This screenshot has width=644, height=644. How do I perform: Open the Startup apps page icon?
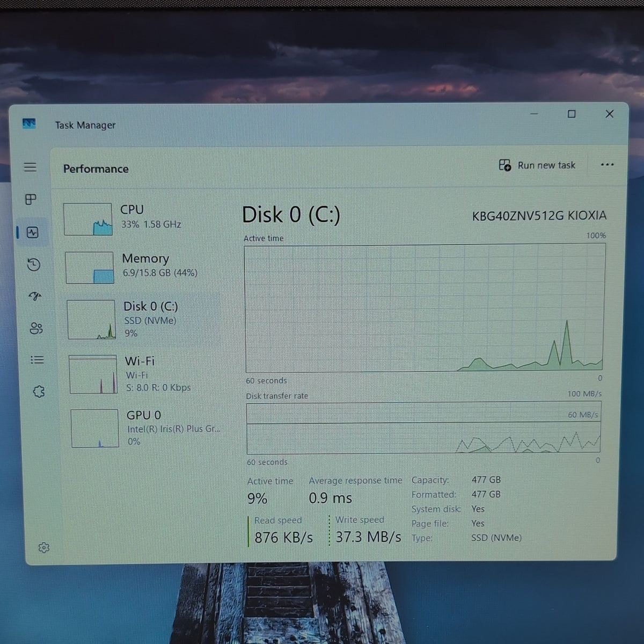tap(35, 296)
